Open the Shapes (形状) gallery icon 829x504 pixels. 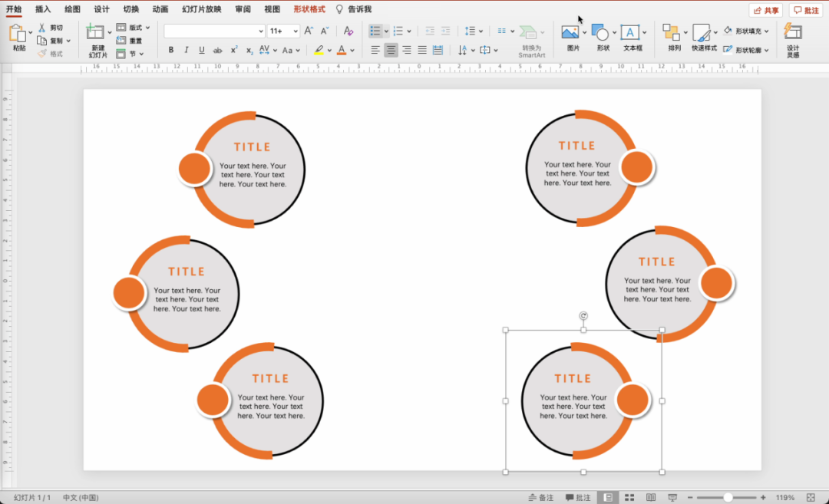pos(600,32)
